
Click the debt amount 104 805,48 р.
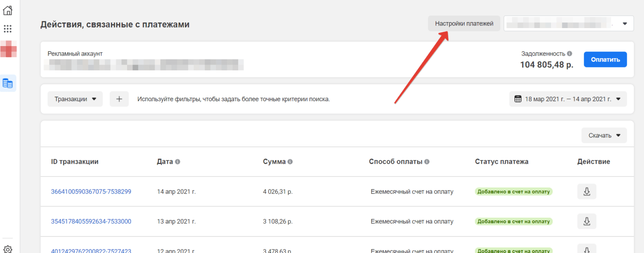coord(546,65)
